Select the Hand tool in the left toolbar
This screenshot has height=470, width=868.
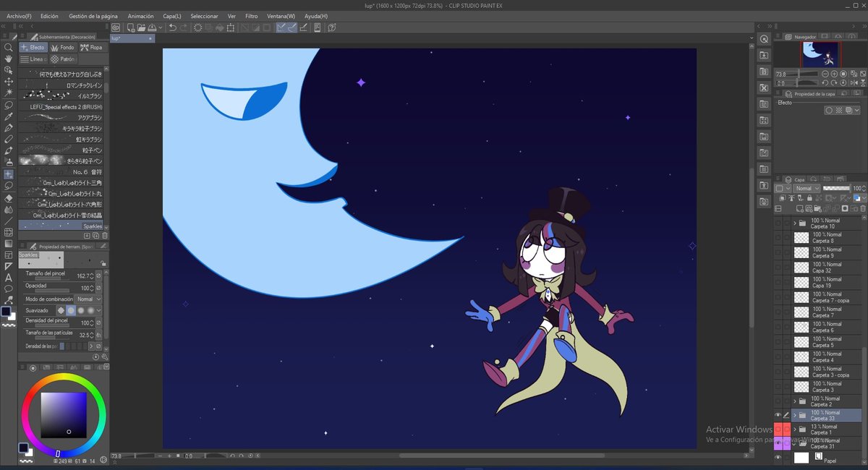tap(8, 59)
